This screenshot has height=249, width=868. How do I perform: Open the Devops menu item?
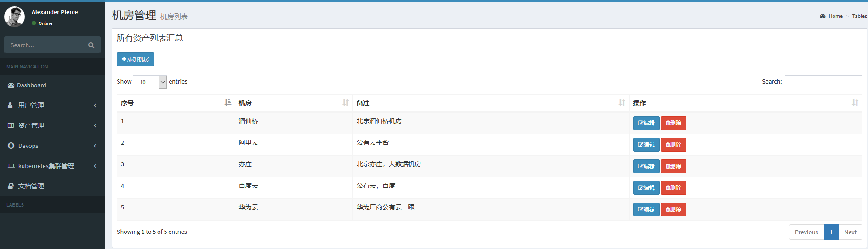(x=52, y=146)
